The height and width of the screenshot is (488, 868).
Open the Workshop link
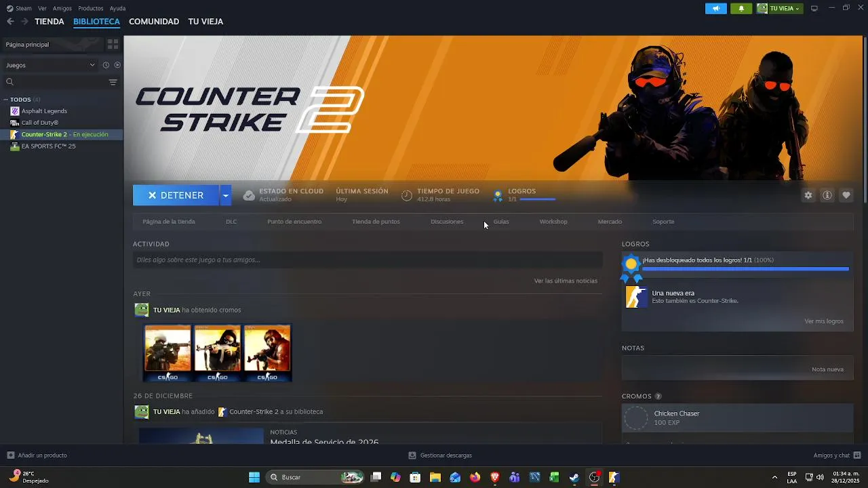553,222
